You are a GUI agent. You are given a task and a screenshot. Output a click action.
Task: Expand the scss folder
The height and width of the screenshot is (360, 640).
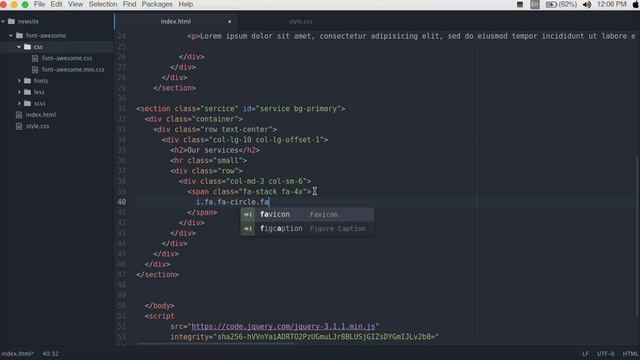(19, 104)
